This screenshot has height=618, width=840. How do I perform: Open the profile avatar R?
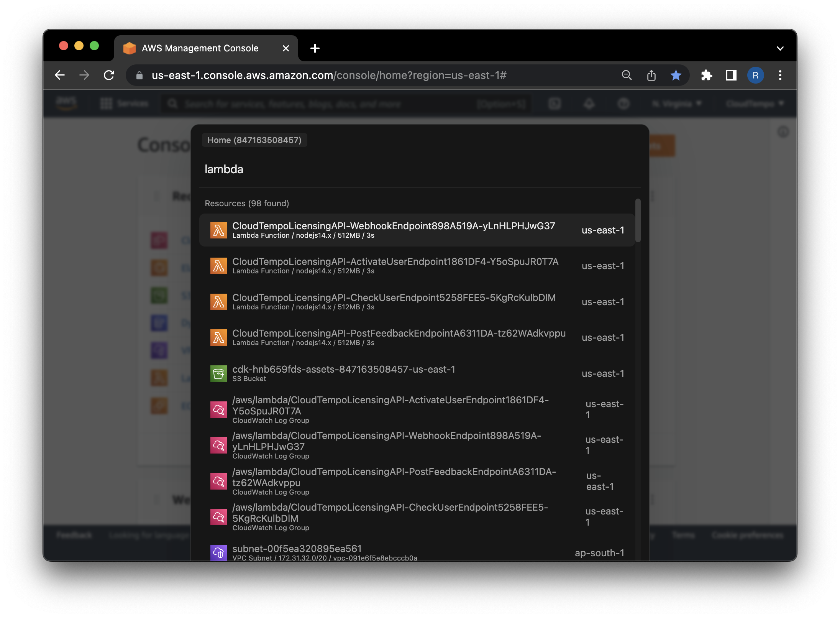tap(755, 75)
